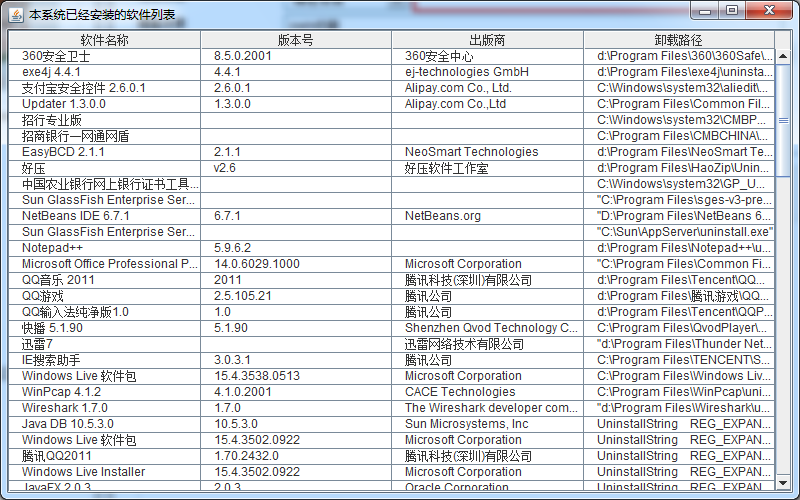
Task: Click path C:\Program Files\QvodPlayer cell
Action: coord(679,328)
